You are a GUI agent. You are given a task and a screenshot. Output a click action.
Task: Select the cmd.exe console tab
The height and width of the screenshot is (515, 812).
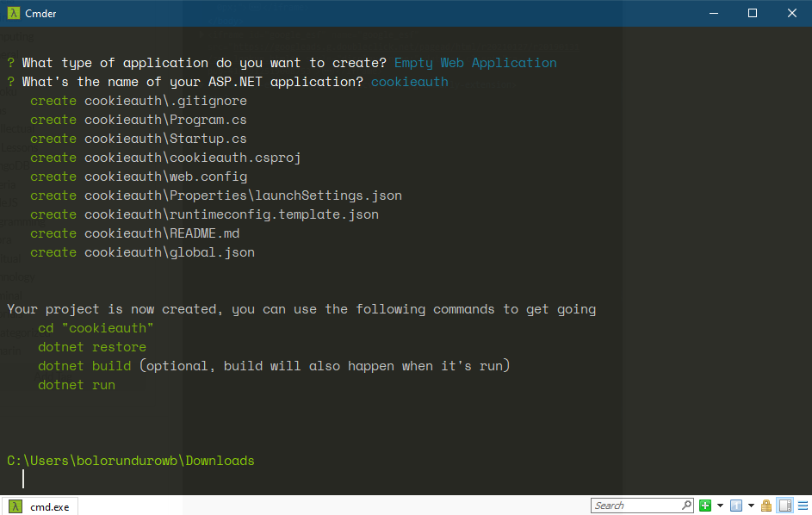pos(40,506)
